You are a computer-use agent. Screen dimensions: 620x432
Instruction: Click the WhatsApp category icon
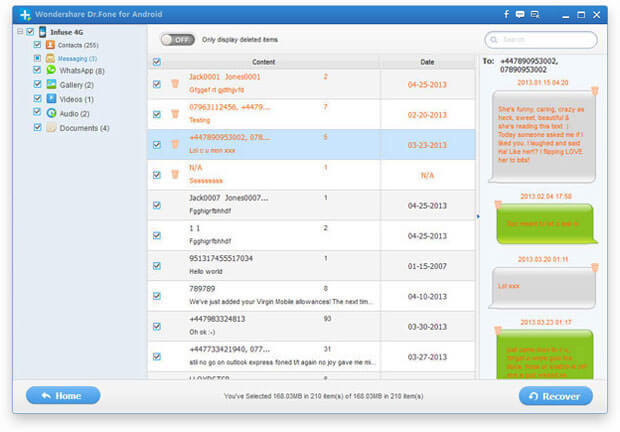coord(51,70)
